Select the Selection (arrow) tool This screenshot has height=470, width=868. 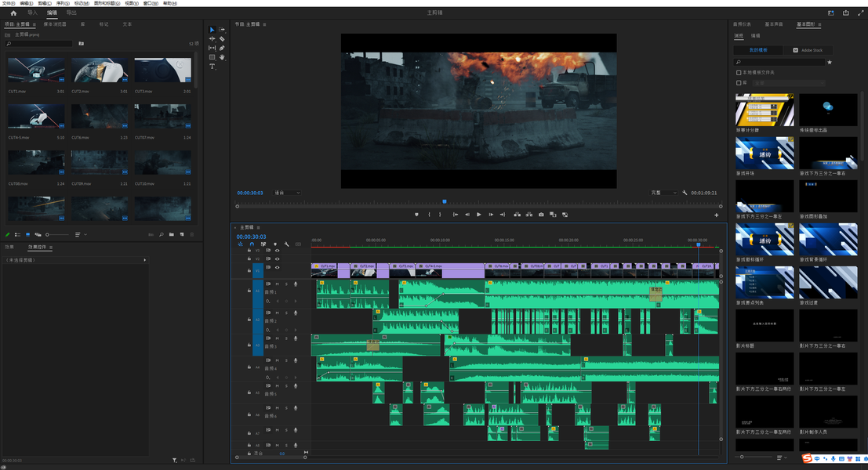[x=212, y=30]
